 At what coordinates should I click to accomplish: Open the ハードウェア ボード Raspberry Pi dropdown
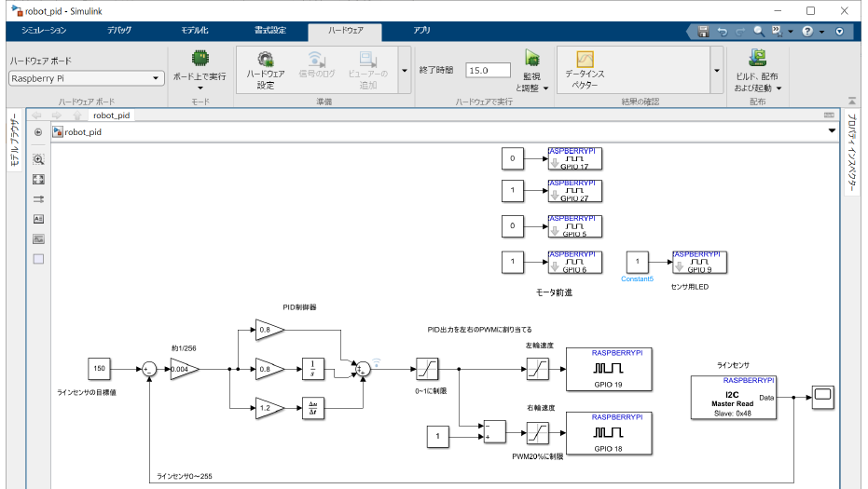click(x=87, y=78)
